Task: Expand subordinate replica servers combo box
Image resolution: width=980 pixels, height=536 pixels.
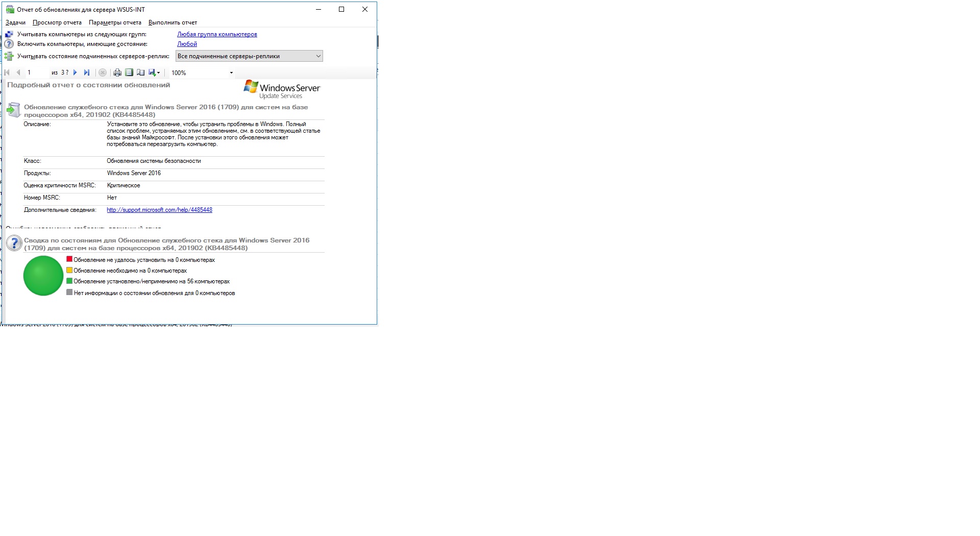Action: (249, 56)
